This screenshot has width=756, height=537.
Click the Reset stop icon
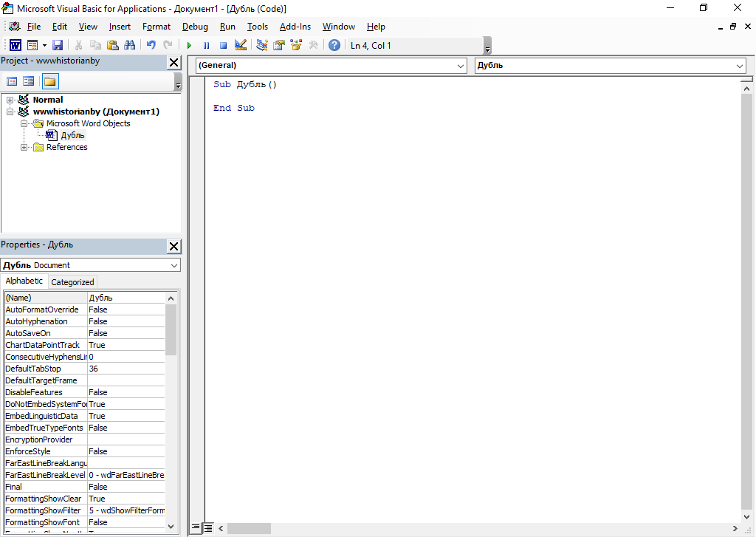click(223, 45)
